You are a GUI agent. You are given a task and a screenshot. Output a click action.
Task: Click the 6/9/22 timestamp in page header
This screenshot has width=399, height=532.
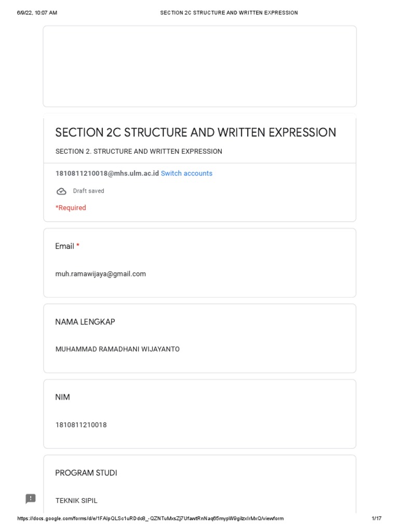pyautogui.click(x=37, y=12)
